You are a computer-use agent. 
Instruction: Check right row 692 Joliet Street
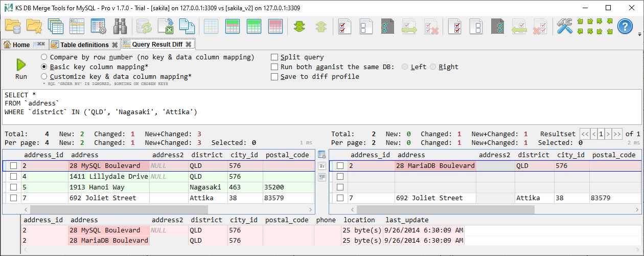340,198
